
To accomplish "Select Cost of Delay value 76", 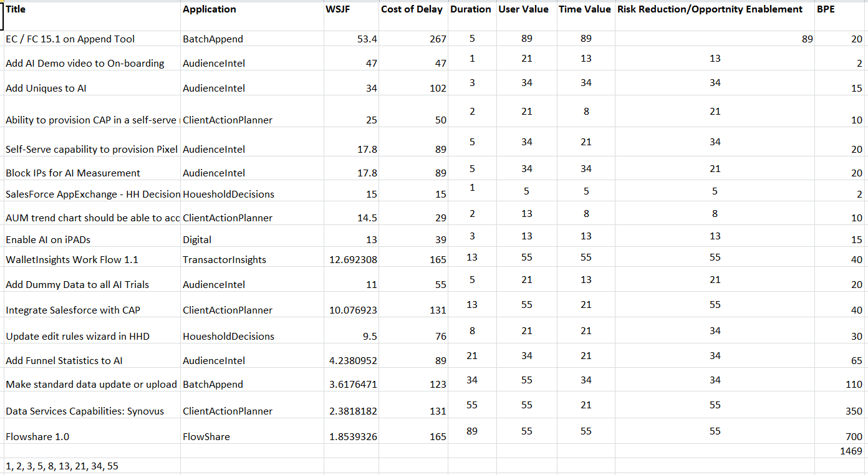I will tap(414, 331).
